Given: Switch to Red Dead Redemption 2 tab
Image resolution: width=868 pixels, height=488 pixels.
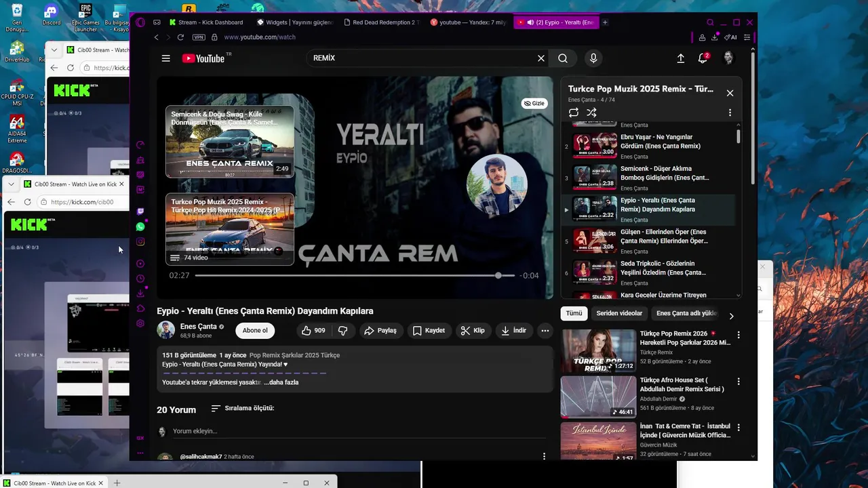Looking at the screenshot, I should point(382,22).
